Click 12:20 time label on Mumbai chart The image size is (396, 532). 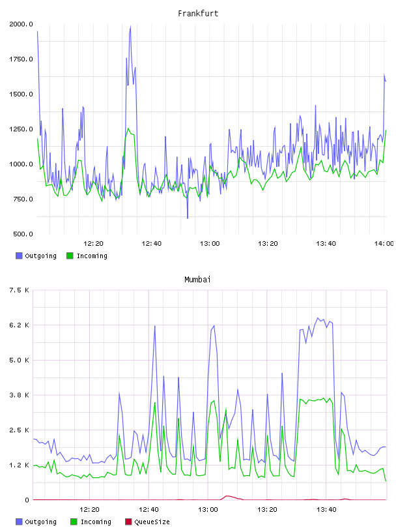point(89,510)
